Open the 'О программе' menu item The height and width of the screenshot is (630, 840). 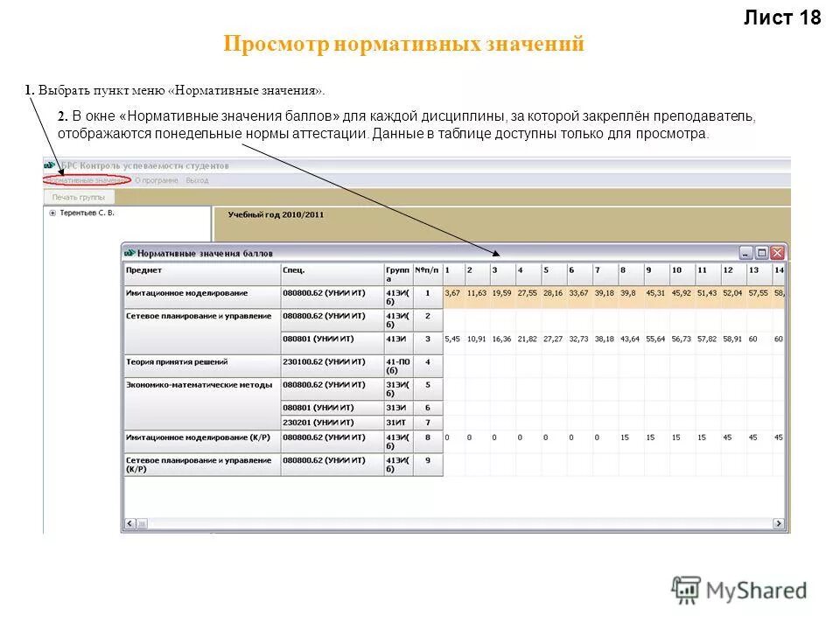(157, 180)
